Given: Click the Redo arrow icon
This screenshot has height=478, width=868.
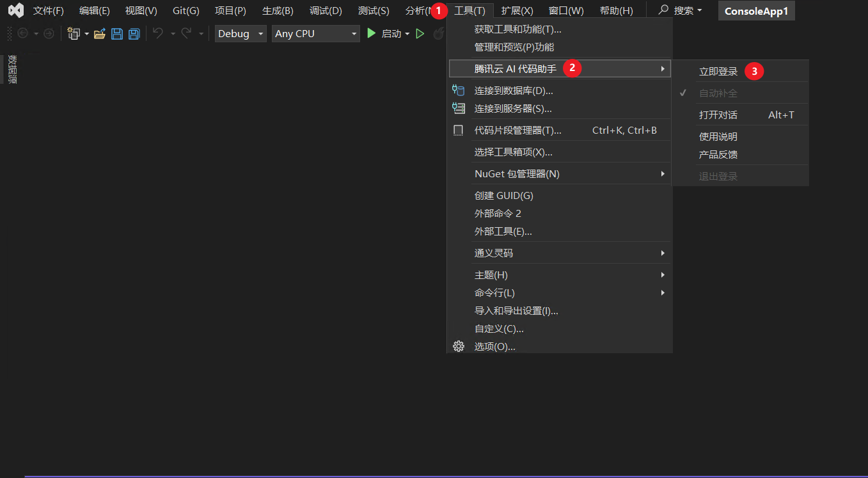Looking at the screenshot, I should click(186, 33).
